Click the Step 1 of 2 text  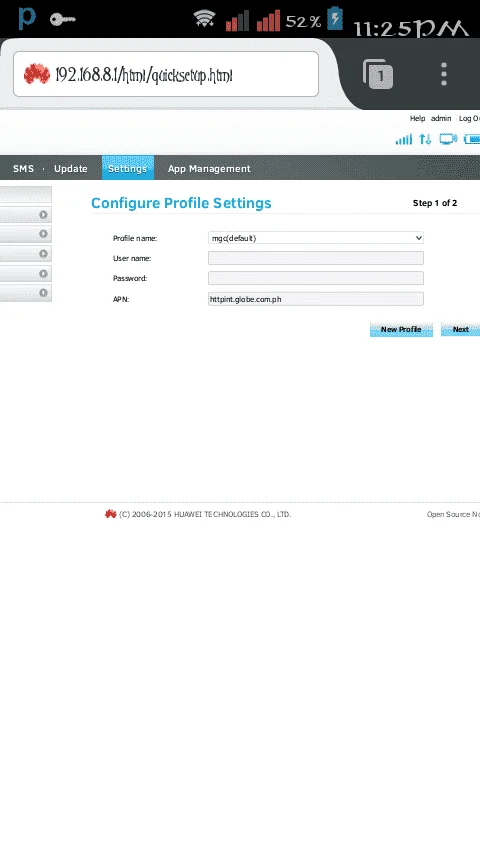[435, 203]
